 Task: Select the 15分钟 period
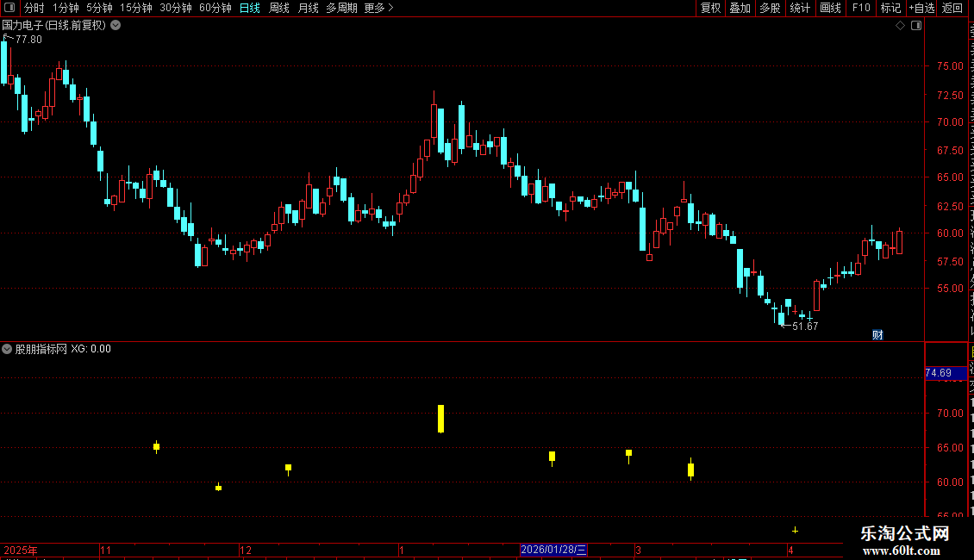pos(136,8)
